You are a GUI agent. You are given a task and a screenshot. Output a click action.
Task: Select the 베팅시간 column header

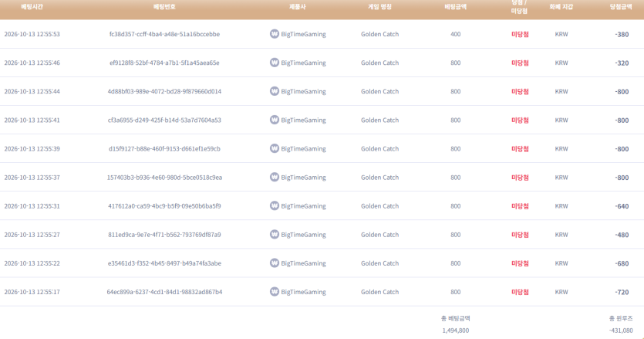pos(32,7)
